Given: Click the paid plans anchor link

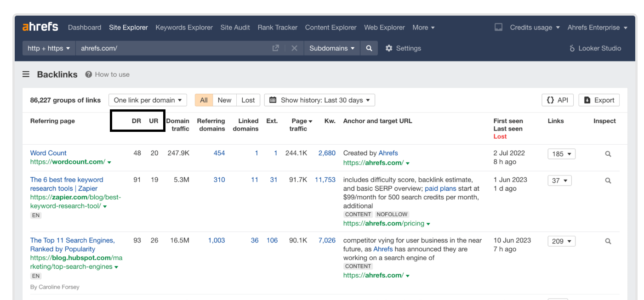Looking at the screenshot, I should click(x=440, y=188).
